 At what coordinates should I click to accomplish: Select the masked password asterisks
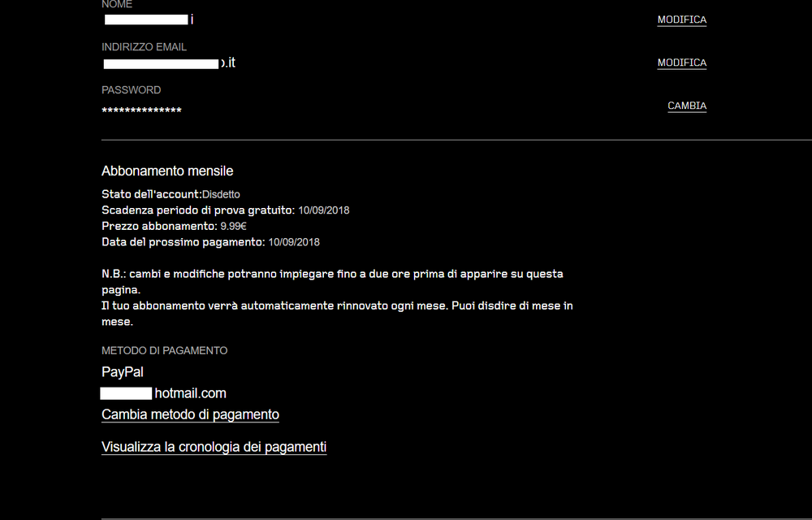(141, 110)
